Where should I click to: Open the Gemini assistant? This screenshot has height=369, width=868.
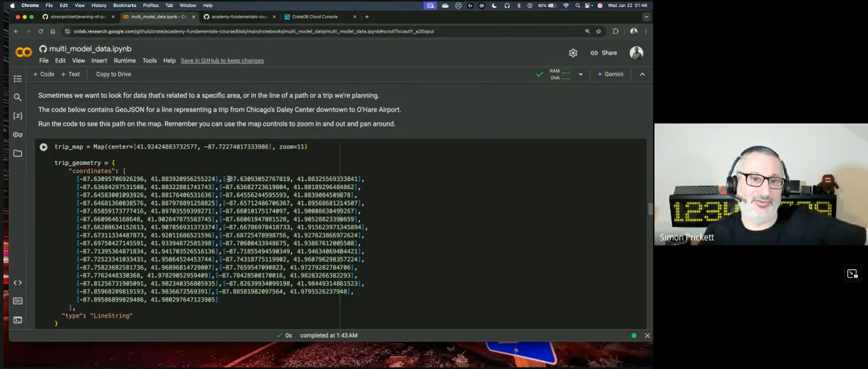click(610, 74)
